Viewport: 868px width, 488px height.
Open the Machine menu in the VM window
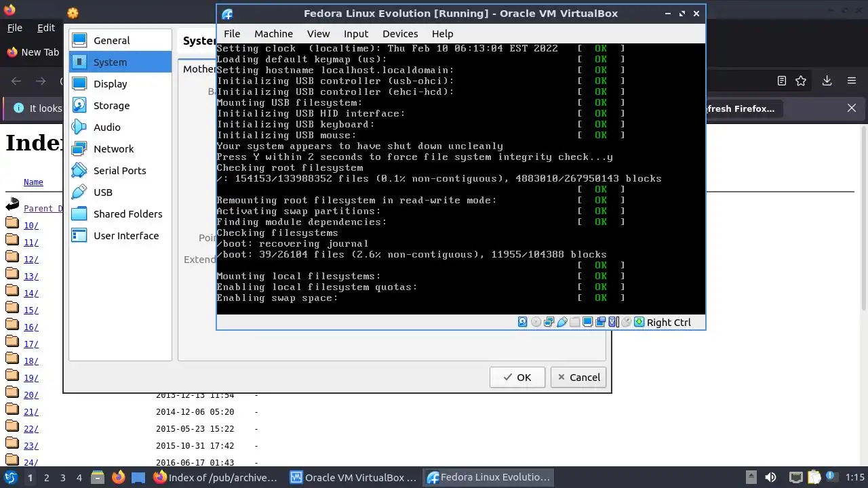pyautogui.click(x=273, y=34)
